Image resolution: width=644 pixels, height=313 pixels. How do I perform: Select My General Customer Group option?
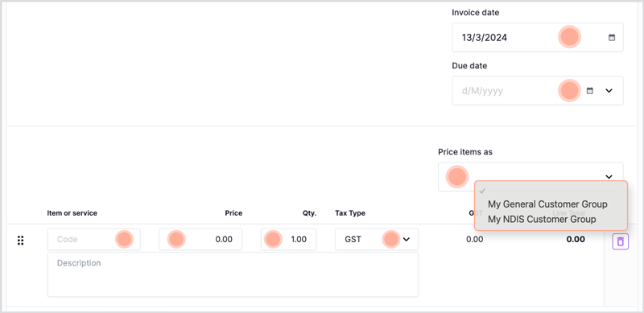point(547,204)
